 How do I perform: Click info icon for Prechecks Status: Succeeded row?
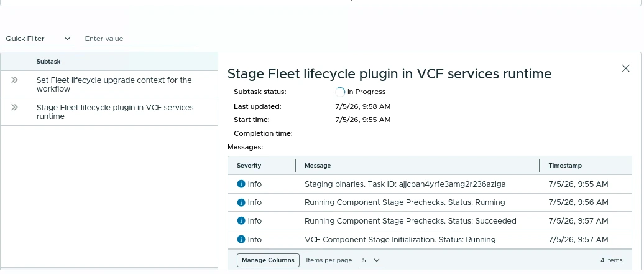pos(241,221)
